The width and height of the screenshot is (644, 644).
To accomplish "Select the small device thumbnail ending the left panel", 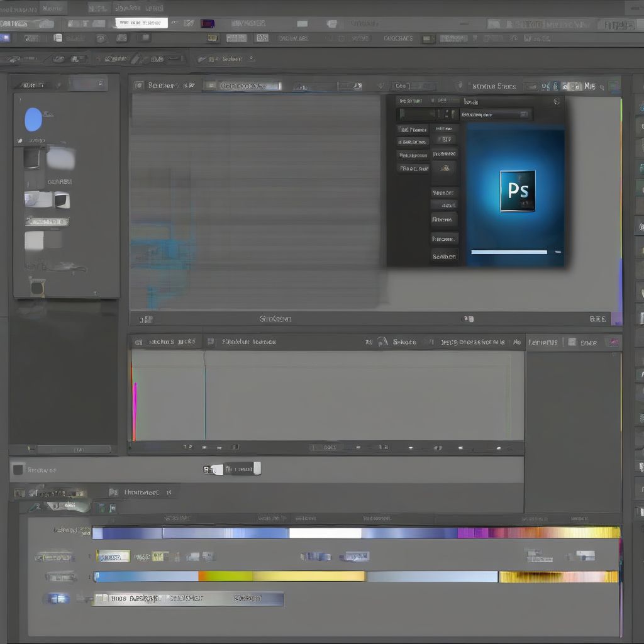I will coord(37,287).
